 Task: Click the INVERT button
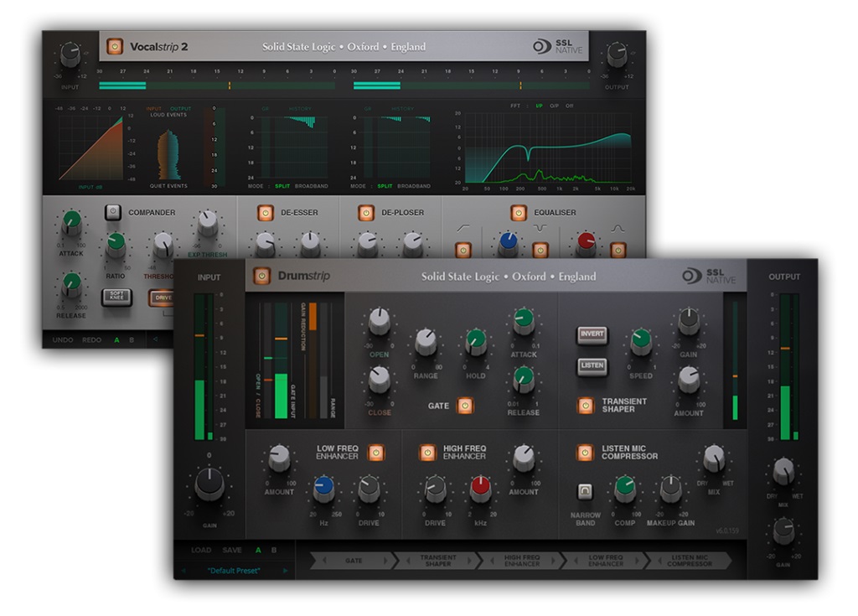coord(592,334)
